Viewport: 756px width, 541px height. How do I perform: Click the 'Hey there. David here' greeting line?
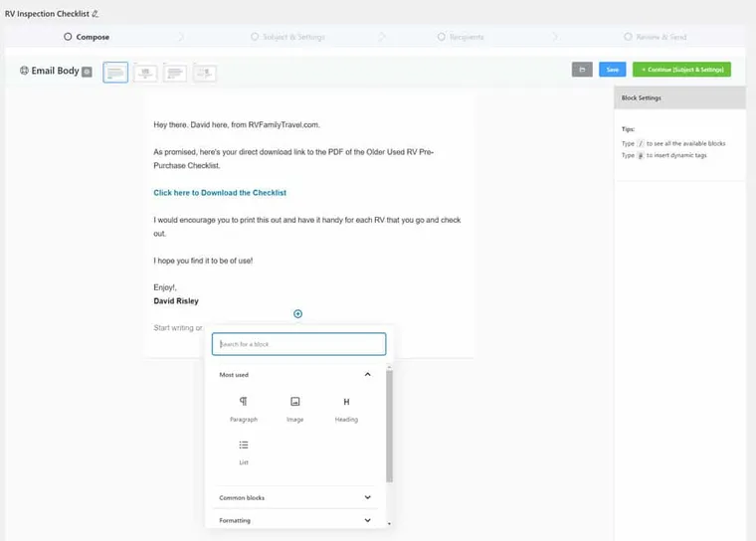click(237, 125)
